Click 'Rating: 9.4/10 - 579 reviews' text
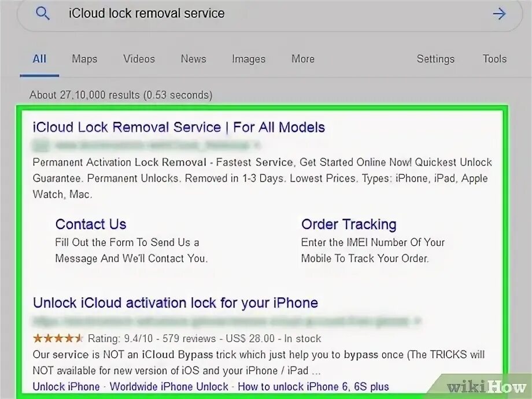Screen dimensions: 532x399 (x=152, y=338)
